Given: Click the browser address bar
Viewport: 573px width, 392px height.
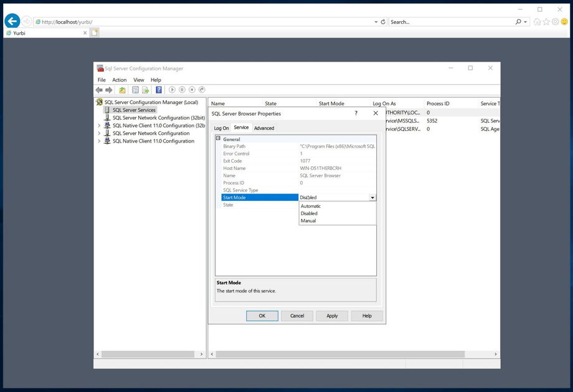Looking at the screenshot, I should click(206, 22).
